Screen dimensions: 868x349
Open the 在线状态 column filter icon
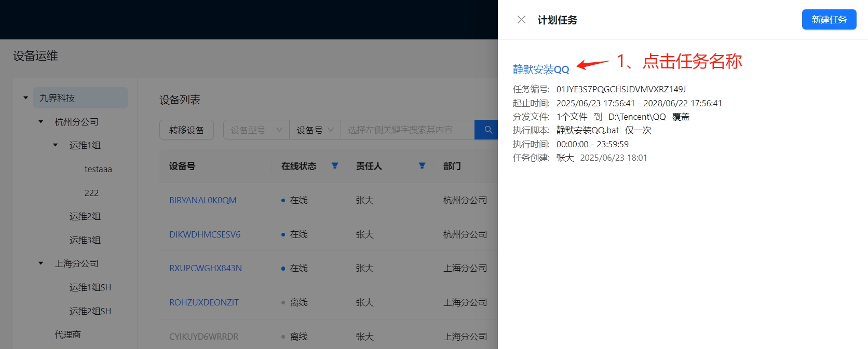coord(335,166)
